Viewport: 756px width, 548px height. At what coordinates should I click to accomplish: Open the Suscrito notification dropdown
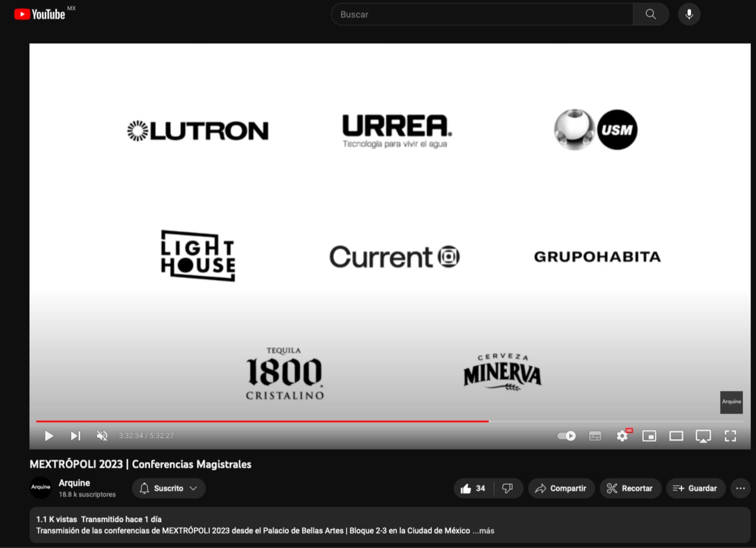[x=169, y=488]
